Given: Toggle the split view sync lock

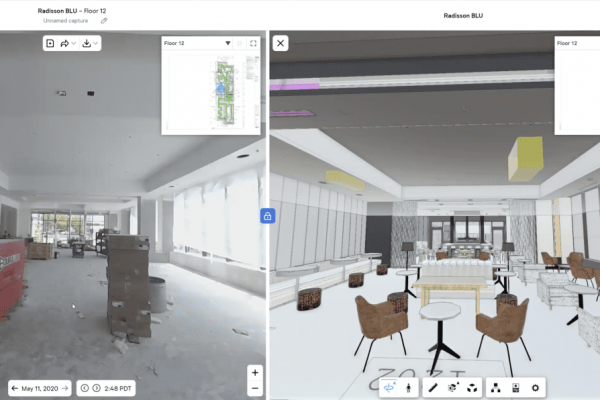Looking at the screenshot, I should (267, 215).
